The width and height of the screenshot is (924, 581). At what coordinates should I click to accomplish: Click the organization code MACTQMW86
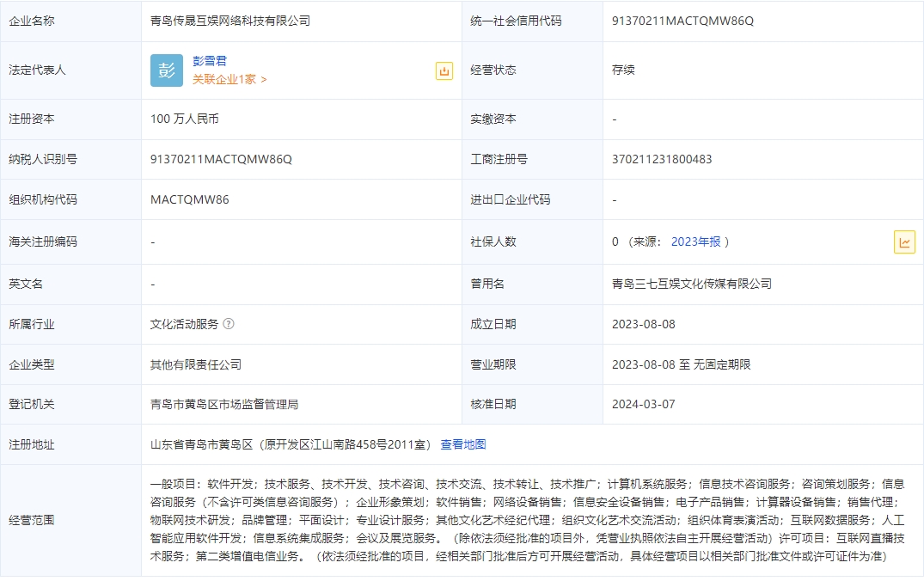point(190,199)
